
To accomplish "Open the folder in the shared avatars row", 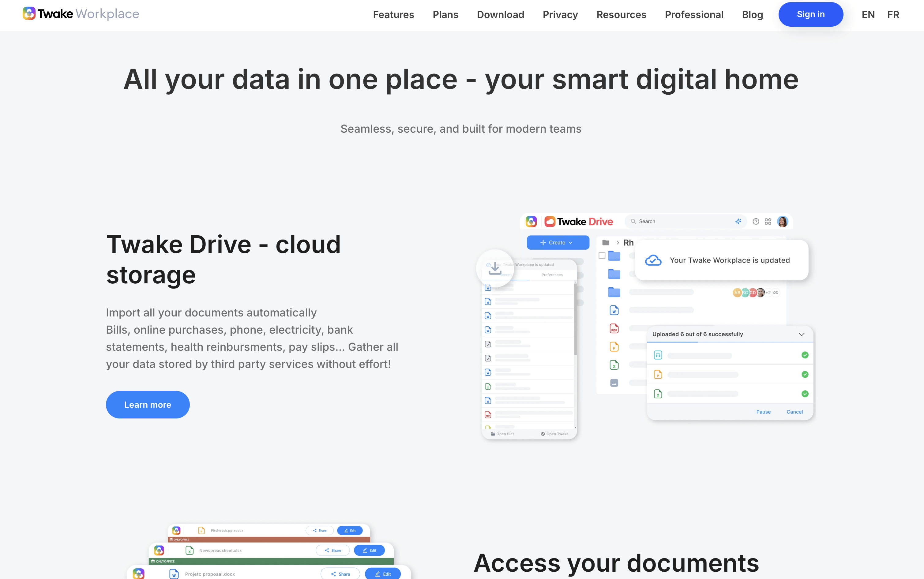I will (x=614, y=292).
